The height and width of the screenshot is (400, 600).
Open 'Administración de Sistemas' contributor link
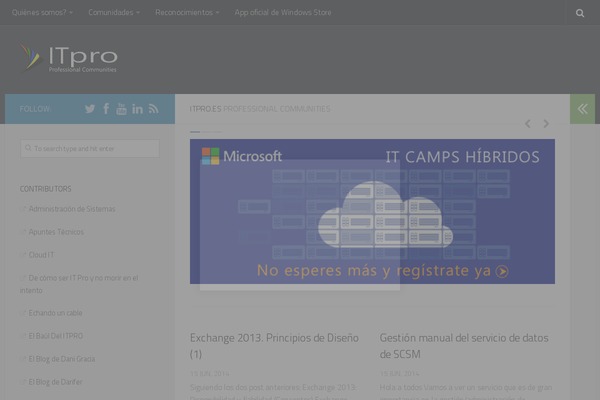pos(72,209)
